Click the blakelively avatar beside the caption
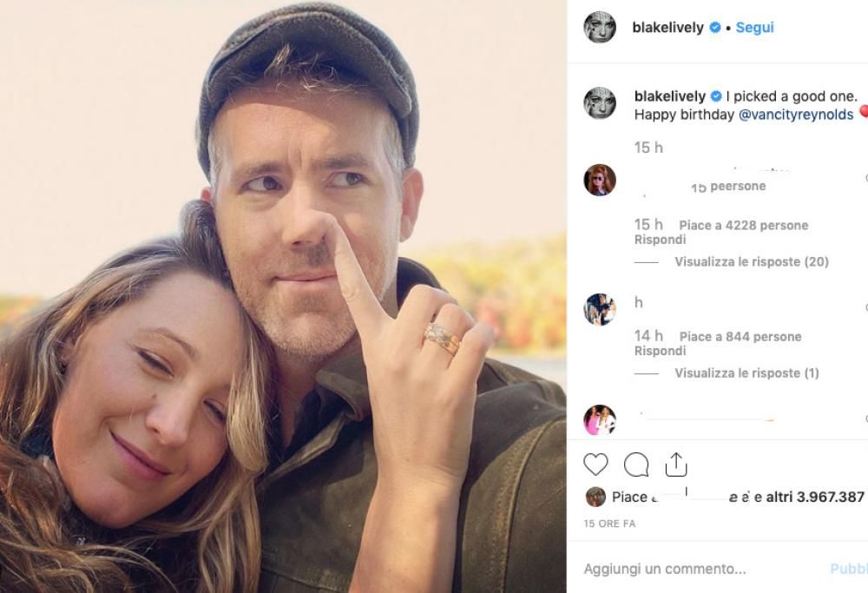Image resolution: width=868 pixels, height=593 pixels. (x=600, y=103)
